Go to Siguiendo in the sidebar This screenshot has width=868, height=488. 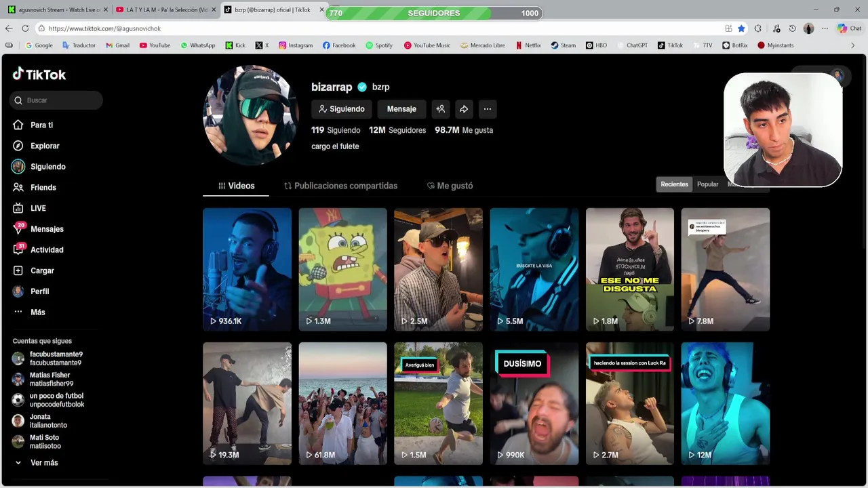pyautogui.click(x=39, y=167)
